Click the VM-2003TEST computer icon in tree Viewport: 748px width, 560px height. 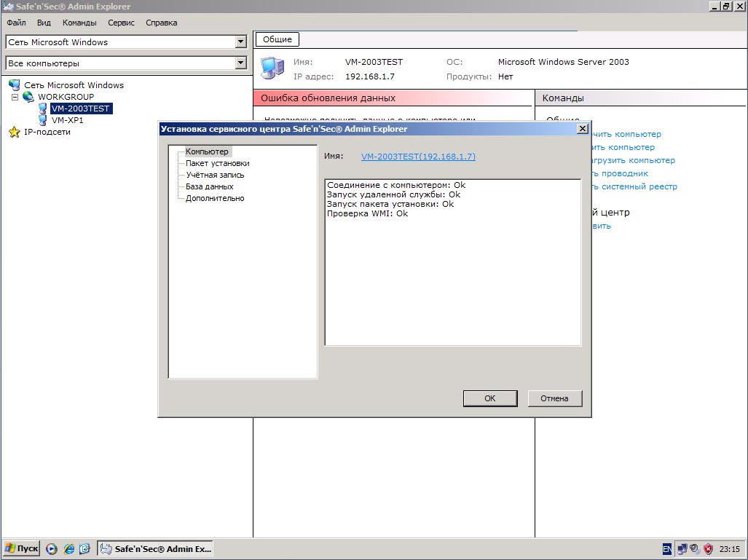pos(42,109)
